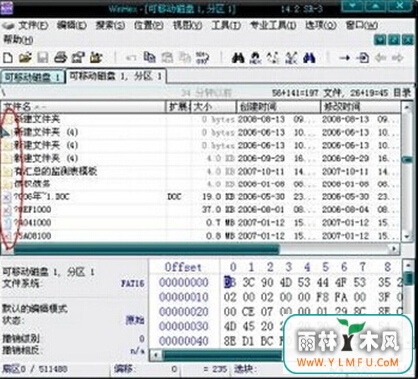Click offset 00000000 in the hex view

pyautogui.click(x=184, y=282)
